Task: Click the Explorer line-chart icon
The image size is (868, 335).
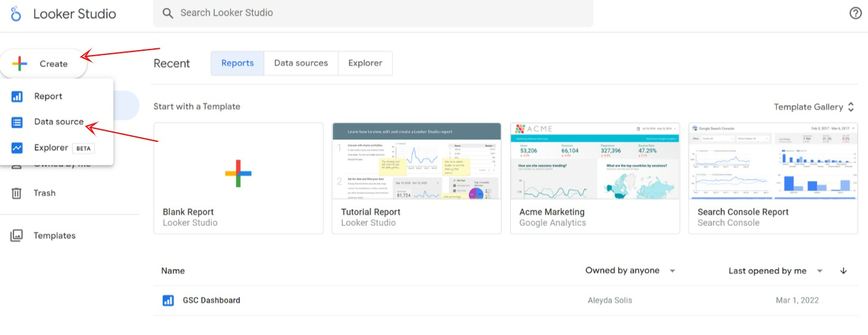Action: (x=17, y=148)
